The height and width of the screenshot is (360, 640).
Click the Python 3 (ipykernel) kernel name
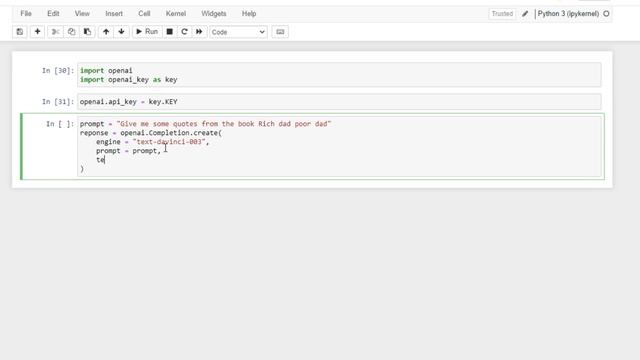click(568, 13)
